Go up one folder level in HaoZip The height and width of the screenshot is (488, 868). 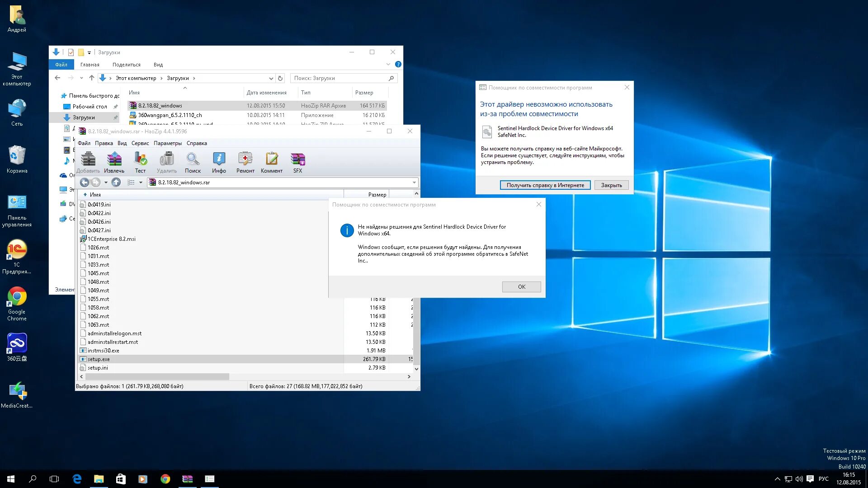(116, 182)
